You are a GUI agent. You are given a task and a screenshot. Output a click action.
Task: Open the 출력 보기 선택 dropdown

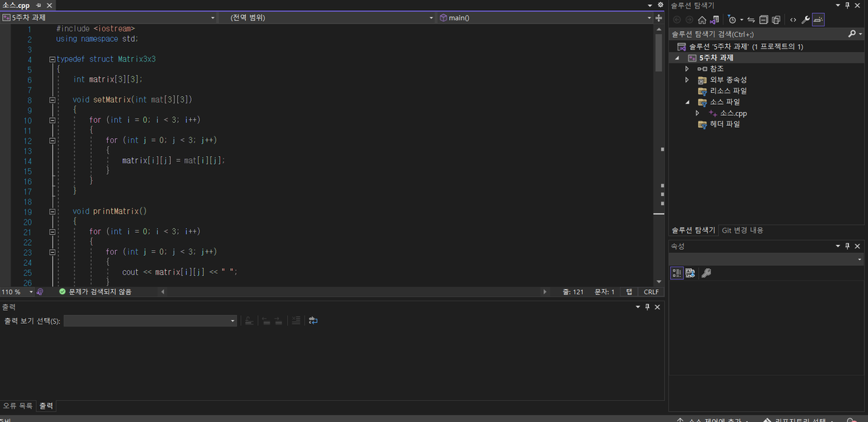click(x=150, y=321)
